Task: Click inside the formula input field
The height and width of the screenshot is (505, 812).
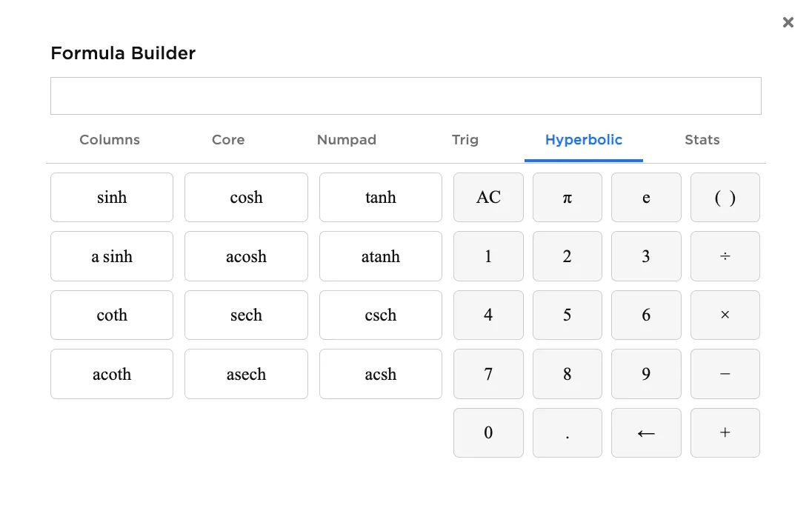Action: click(x=406, y=96)
